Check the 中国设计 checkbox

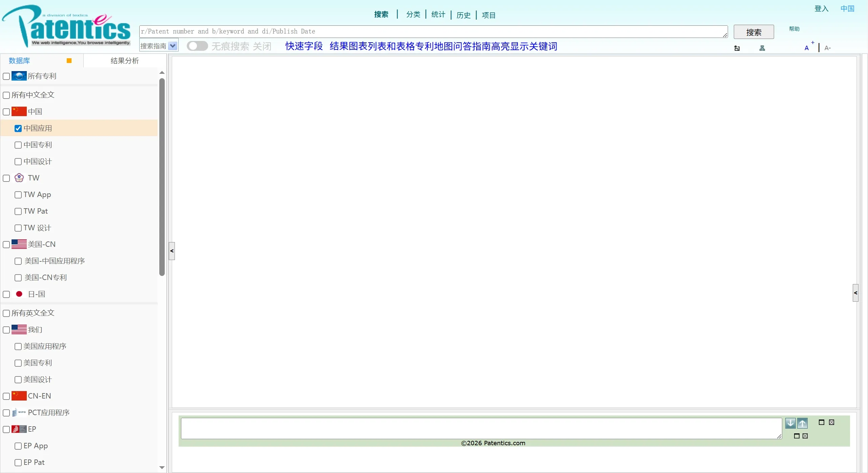18,162
